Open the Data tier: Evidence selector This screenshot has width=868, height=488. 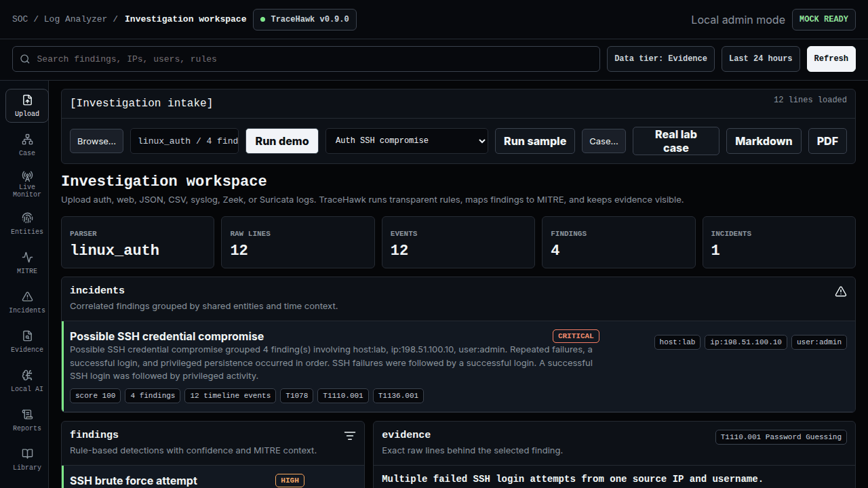660,59
